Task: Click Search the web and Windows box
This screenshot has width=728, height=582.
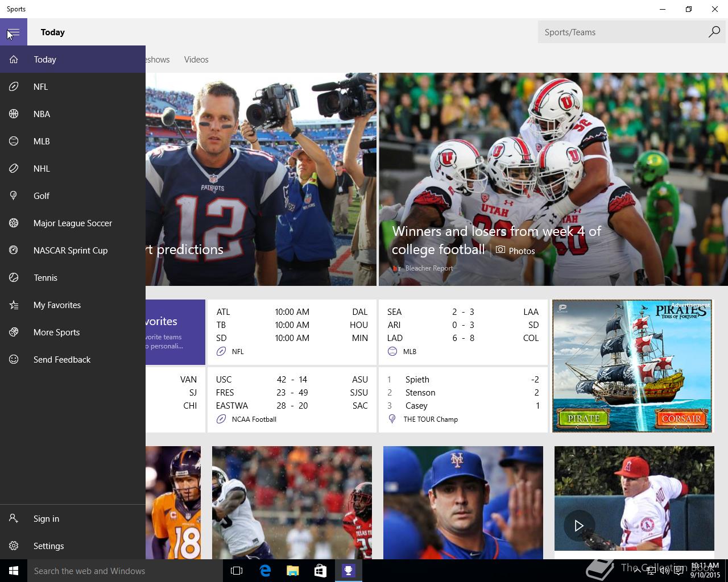Action: (x=125, y=571)
